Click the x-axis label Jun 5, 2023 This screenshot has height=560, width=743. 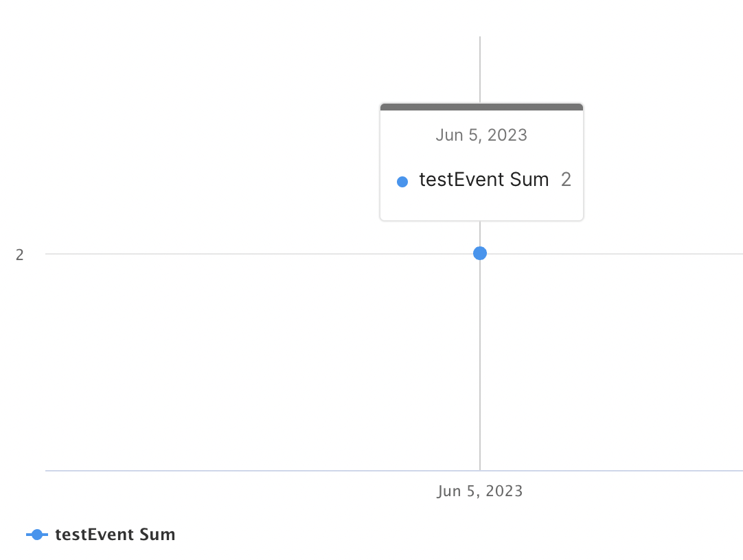point(479,491)
